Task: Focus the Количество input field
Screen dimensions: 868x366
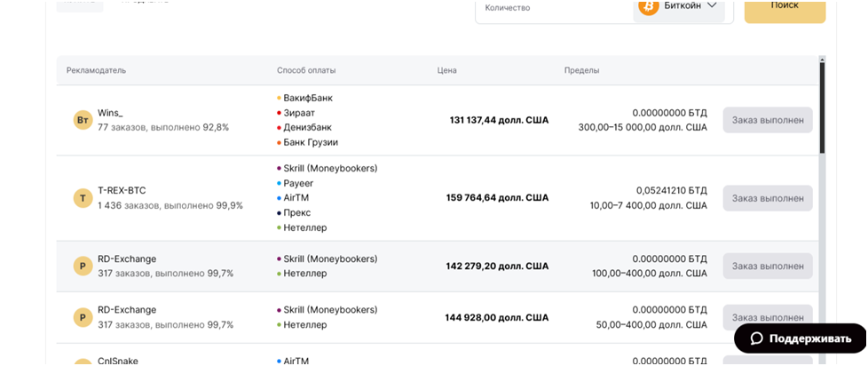Action: click(554, 8)
